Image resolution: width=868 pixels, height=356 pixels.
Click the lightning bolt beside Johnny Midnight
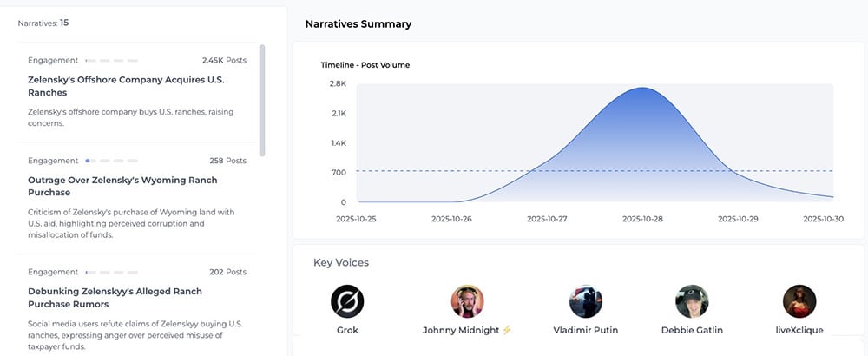507,331
